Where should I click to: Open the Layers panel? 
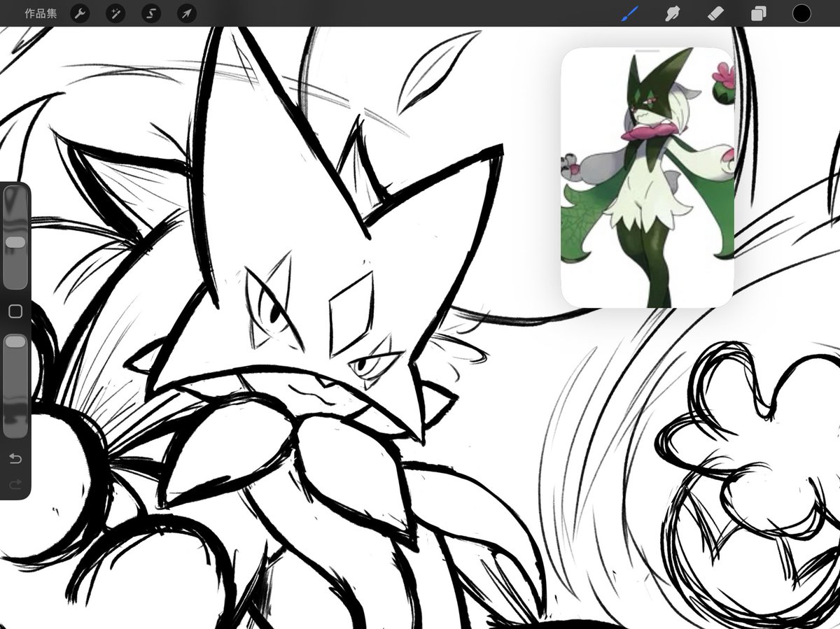[758, 13]
